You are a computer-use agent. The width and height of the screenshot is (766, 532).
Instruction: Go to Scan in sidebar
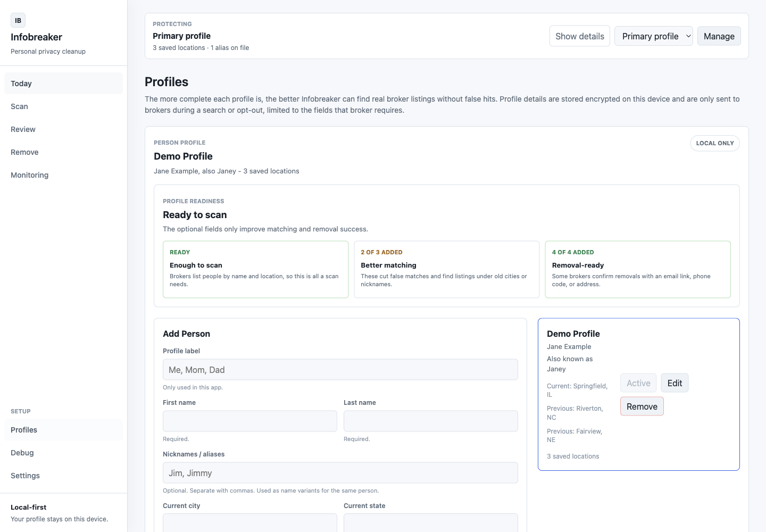63,106
